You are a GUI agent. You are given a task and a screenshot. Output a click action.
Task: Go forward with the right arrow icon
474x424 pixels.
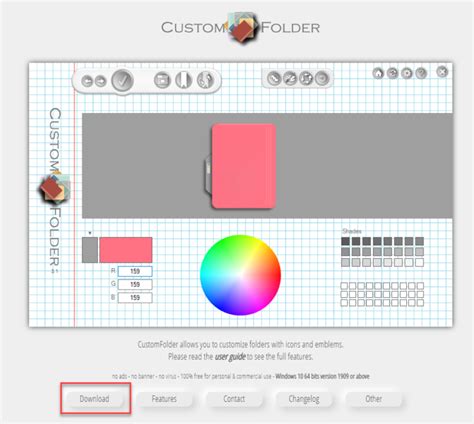tap(100, 81)
